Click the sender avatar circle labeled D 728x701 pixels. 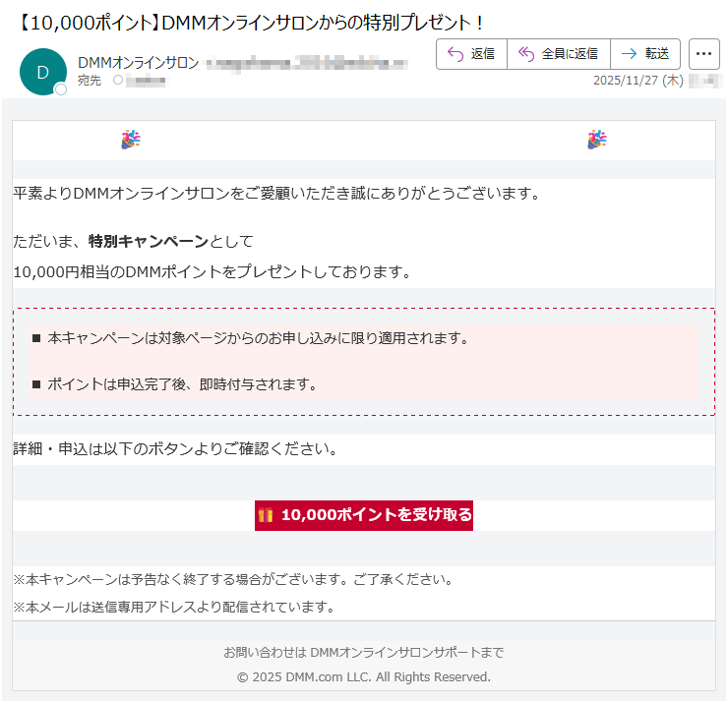coord(42,71)
